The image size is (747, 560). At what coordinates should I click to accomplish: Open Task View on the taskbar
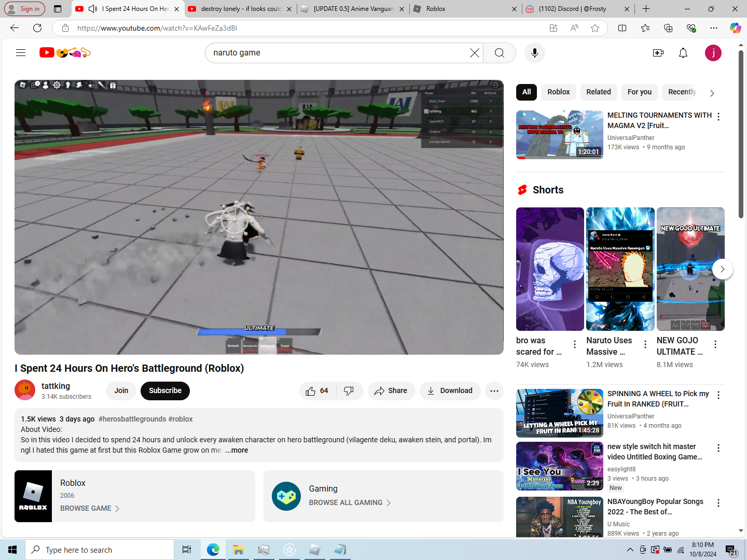pos(187,550)
